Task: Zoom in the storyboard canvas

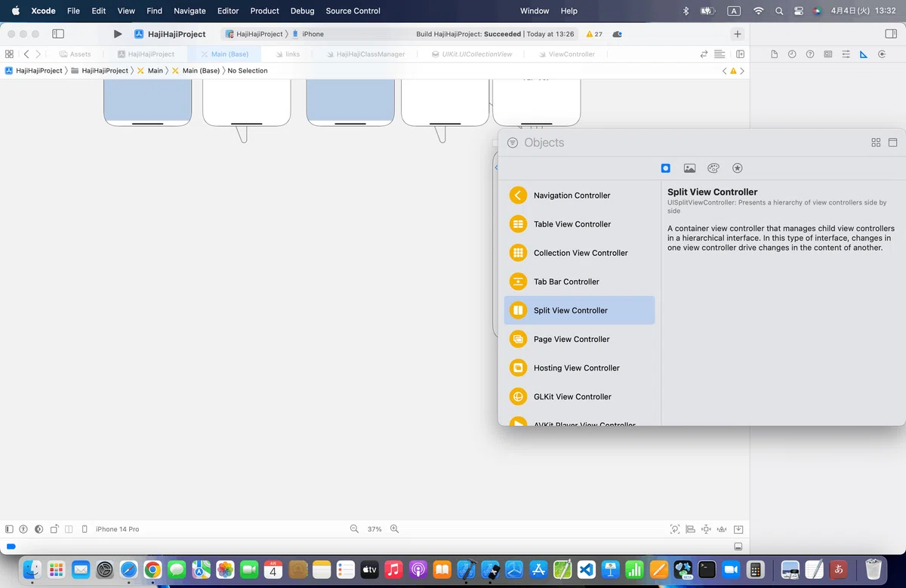Action: click(x=394, y=529)
